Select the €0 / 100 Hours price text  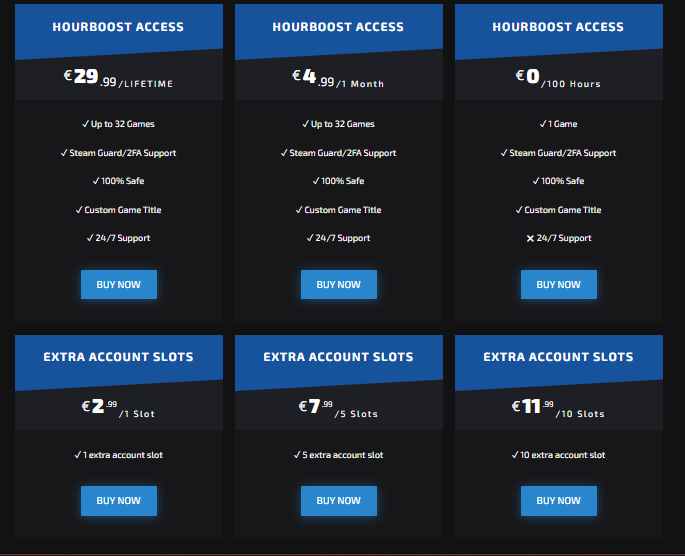pyautogui.click(x=558, y=78)
